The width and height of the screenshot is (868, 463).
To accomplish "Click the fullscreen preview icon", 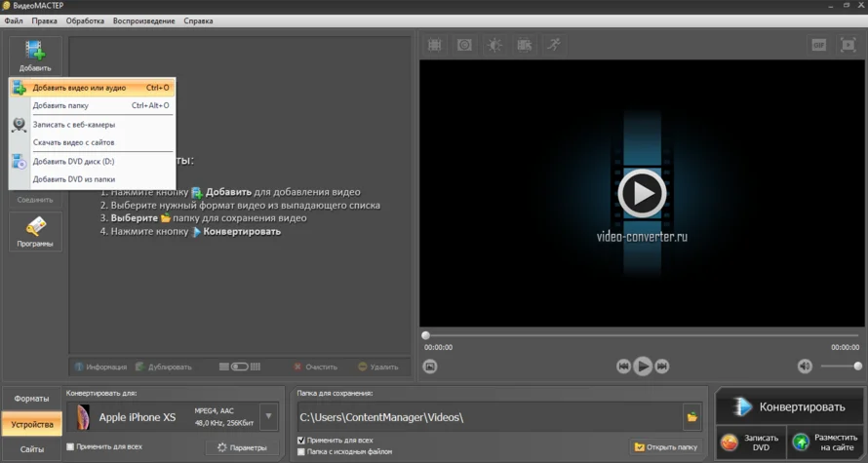I will pyautogui.click(x=848, y=45).
